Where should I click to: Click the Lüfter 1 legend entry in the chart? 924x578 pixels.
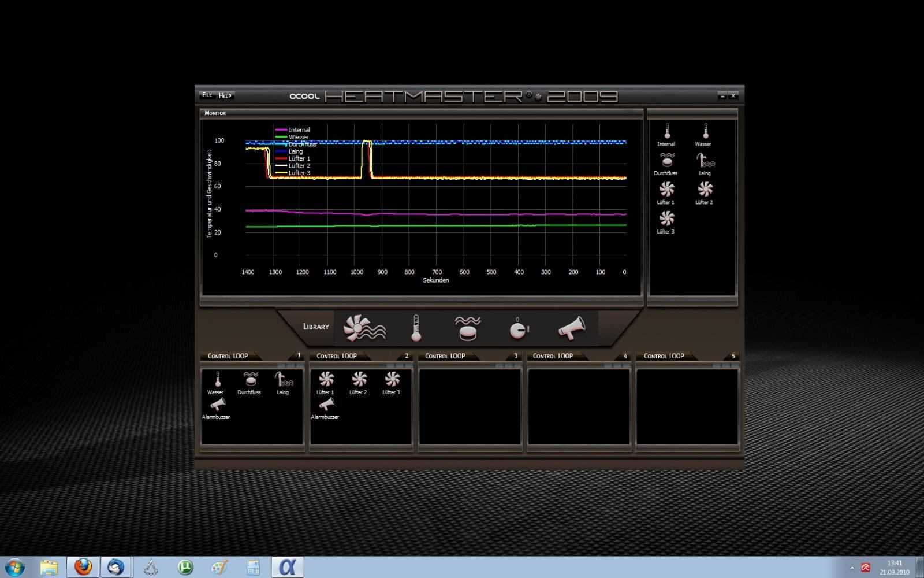[x=293, y=158]
